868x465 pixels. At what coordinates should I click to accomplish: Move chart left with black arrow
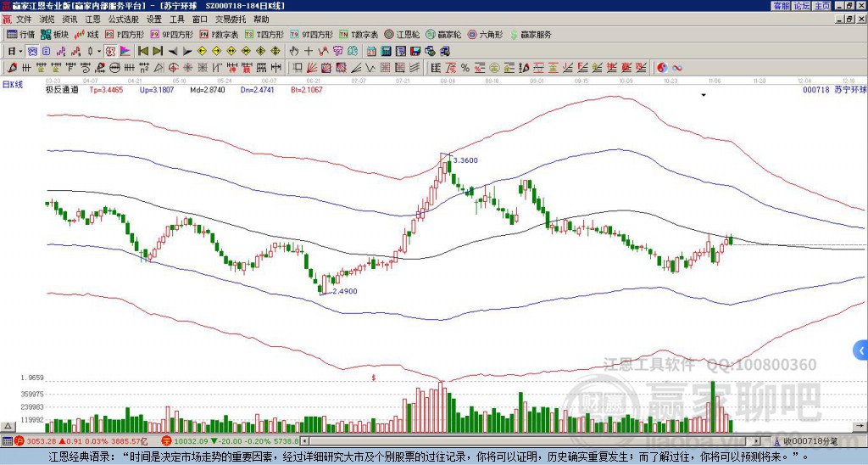click(172, 52)
